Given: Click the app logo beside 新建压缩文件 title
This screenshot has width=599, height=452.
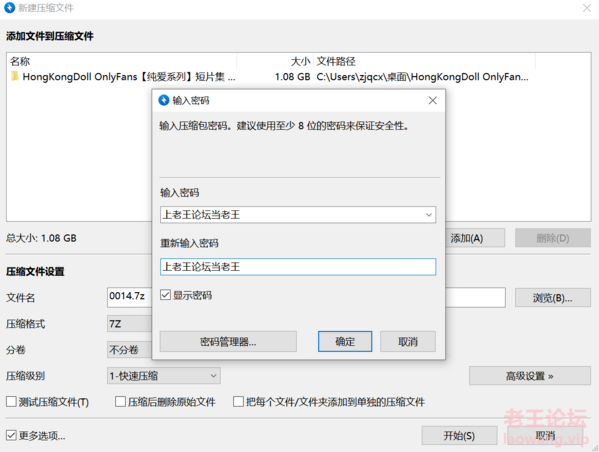Looking at the screenshot, I should click(x=10, y=8).
